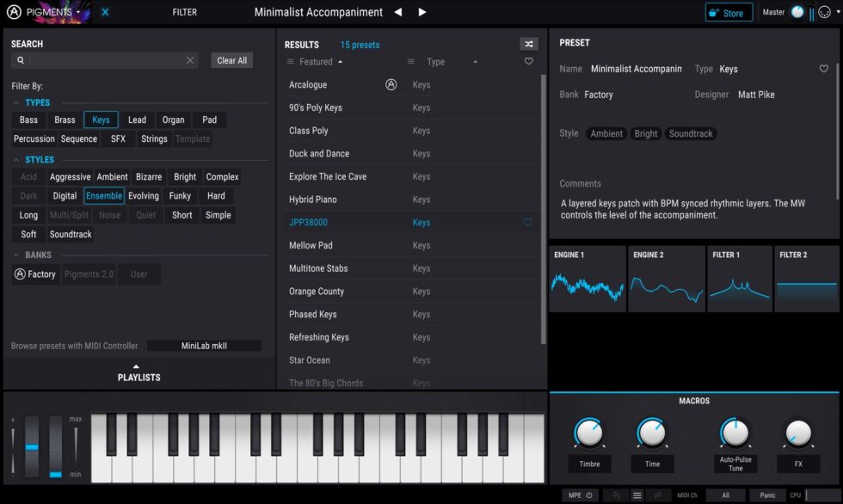Like the current preset in Preset panel
The image size is (843, 504).
coord(824,69)
